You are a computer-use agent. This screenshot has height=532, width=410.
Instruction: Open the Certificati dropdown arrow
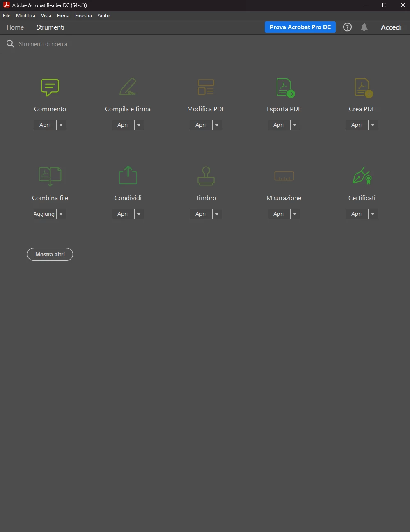tap(373, 214)
